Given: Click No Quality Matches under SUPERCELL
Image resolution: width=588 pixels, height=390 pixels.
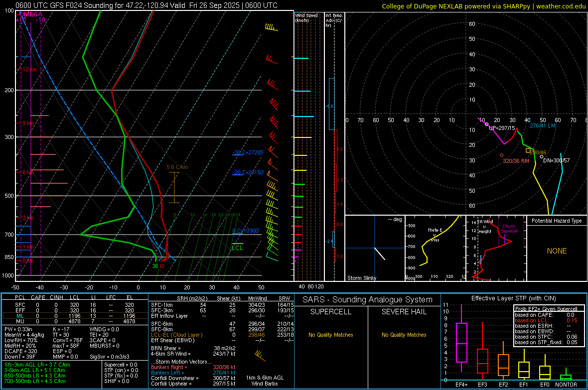Looking at the screenshot, I should click(x=331, y=335).
